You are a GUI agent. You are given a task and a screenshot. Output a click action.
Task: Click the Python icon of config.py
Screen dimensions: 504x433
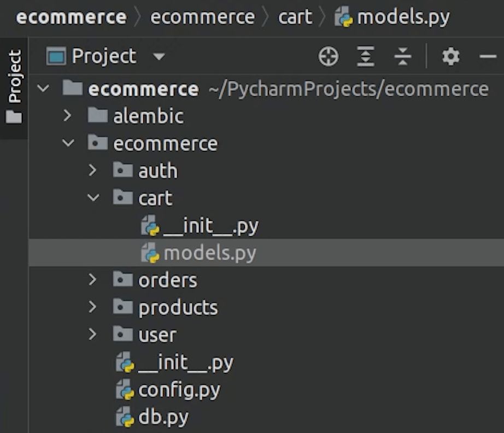(x=125, y=390)
